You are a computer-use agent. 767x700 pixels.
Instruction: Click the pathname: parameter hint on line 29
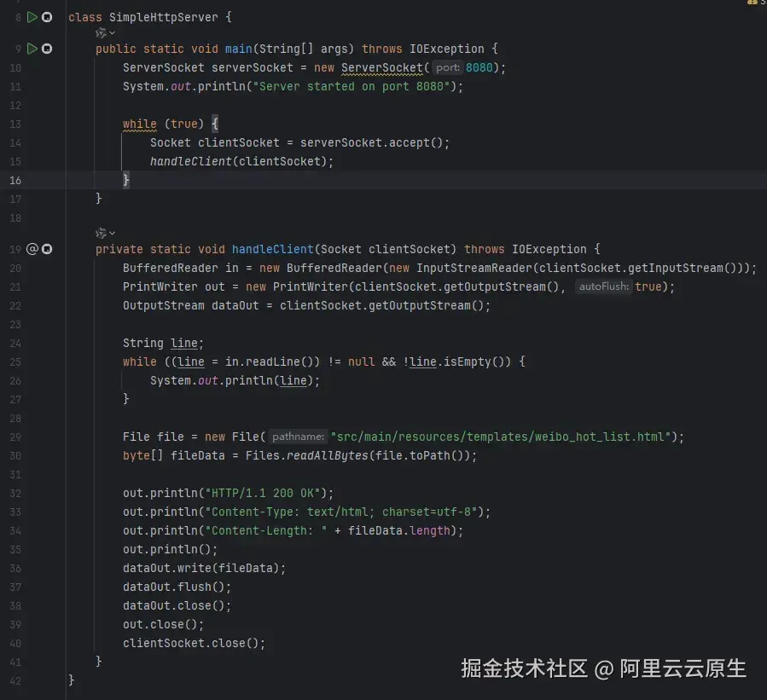298,437
